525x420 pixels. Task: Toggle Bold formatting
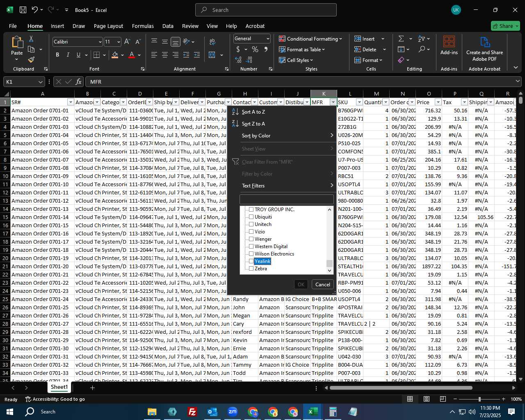pos(57,55)
